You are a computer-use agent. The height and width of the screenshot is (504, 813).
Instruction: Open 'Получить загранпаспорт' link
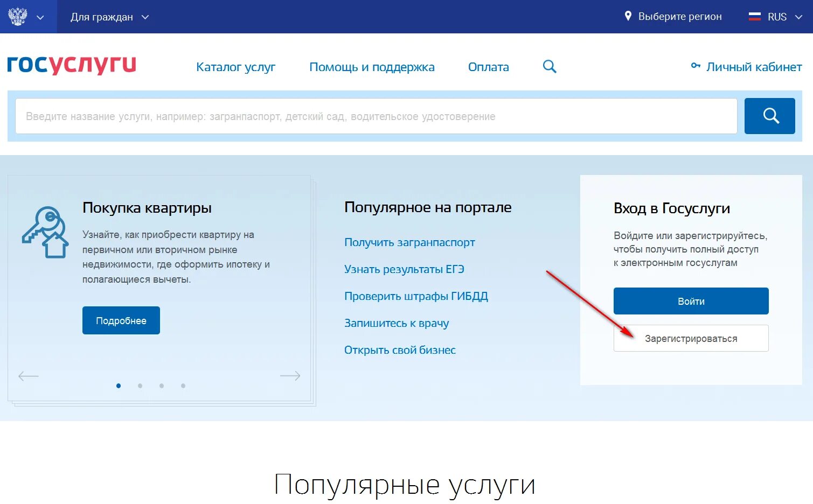[x=409, y=242]
